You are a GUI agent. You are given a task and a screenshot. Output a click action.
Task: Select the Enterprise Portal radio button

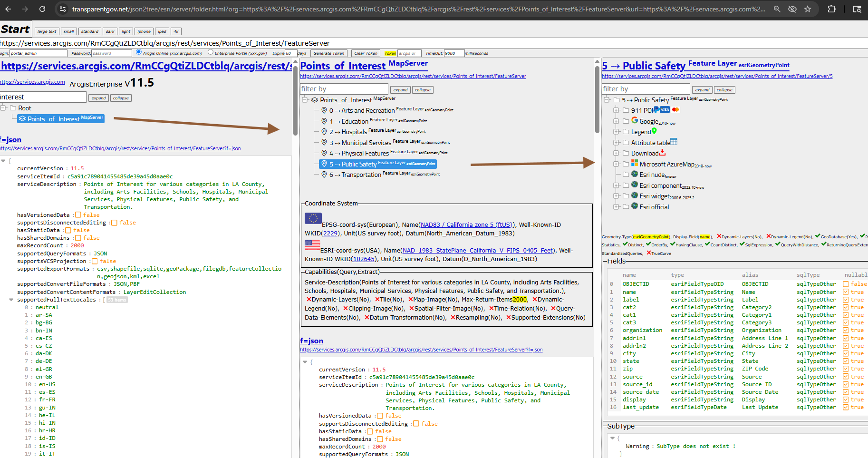210,52
